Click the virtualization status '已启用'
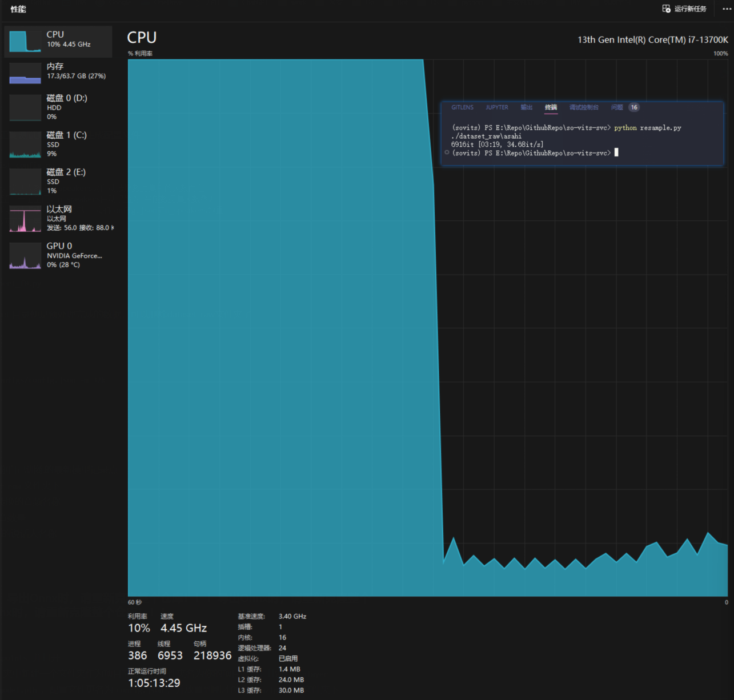The image size is (734, 700). click(x=288, y=659)
